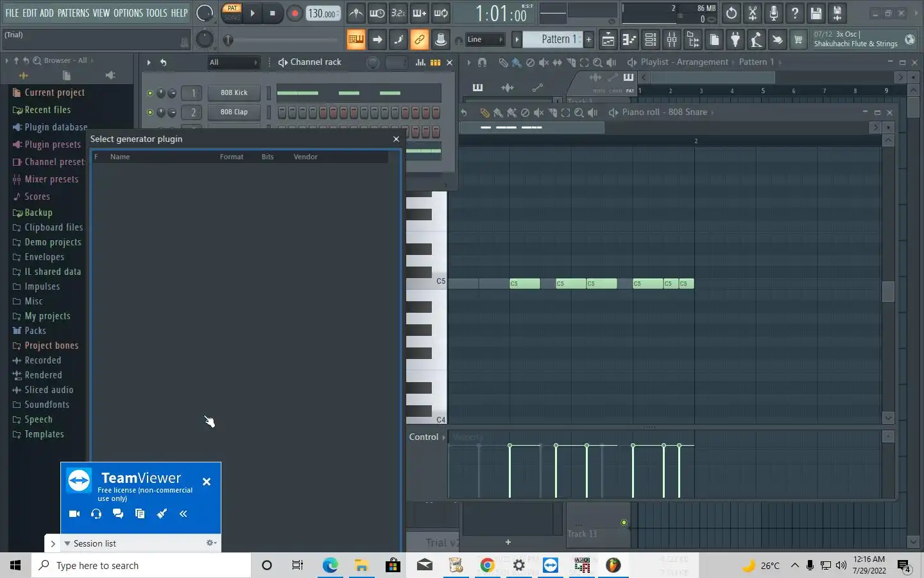Open TeamViewer file transfer icon

140,514
